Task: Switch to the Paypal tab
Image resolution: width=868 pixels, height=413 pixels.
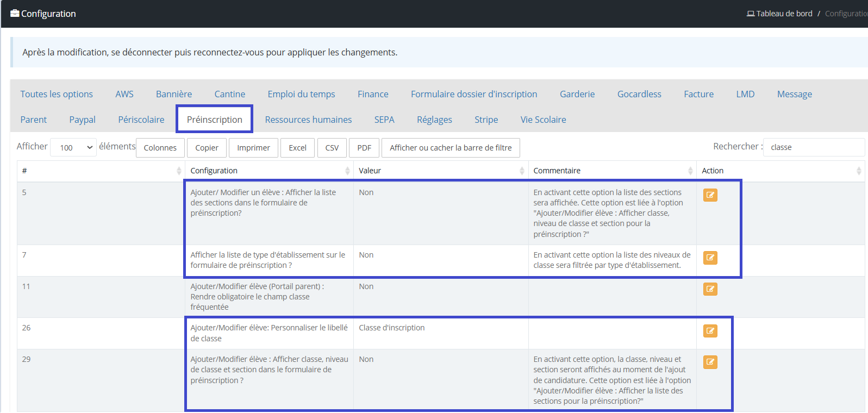Action: coord(83,120)
